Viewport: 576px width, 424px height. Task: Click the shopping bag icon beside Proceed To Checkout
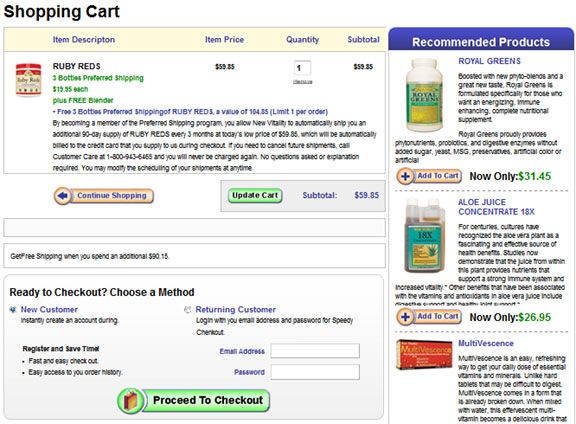(x=131, y=400)
